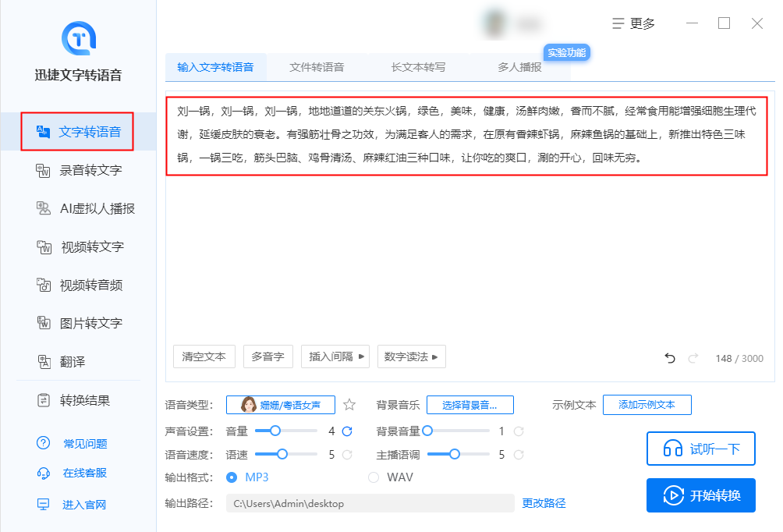Toggle the star favorite next to voice type
Viewport: 783px width, 532px height.
(x=349, y=405)
